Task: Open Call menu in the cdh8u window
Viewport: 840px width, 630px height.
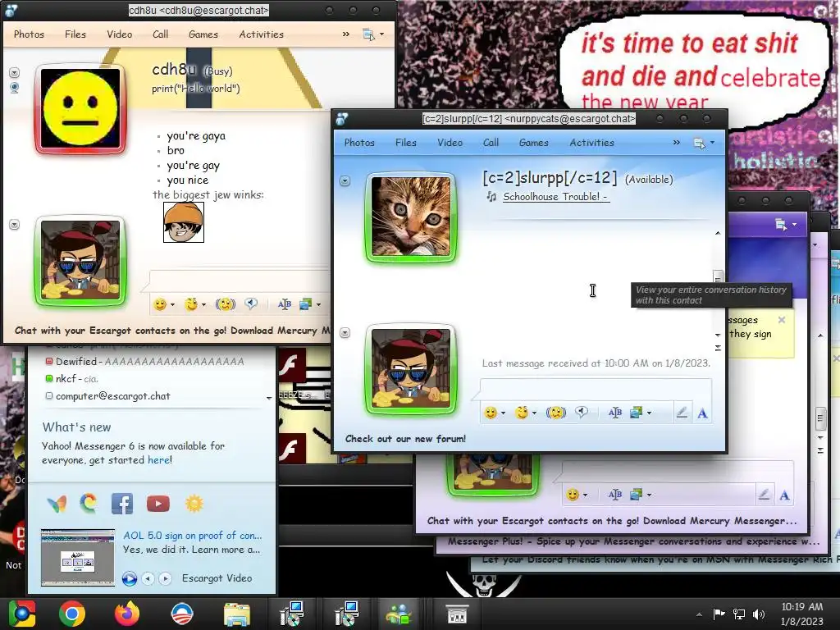Action: point(160,34)
